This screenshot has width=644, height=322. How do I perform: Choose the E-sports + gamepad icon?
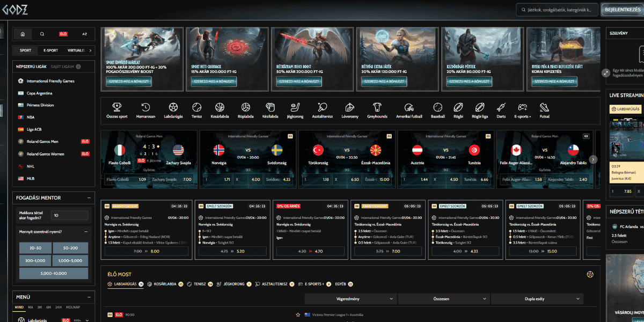pos(523,107)
